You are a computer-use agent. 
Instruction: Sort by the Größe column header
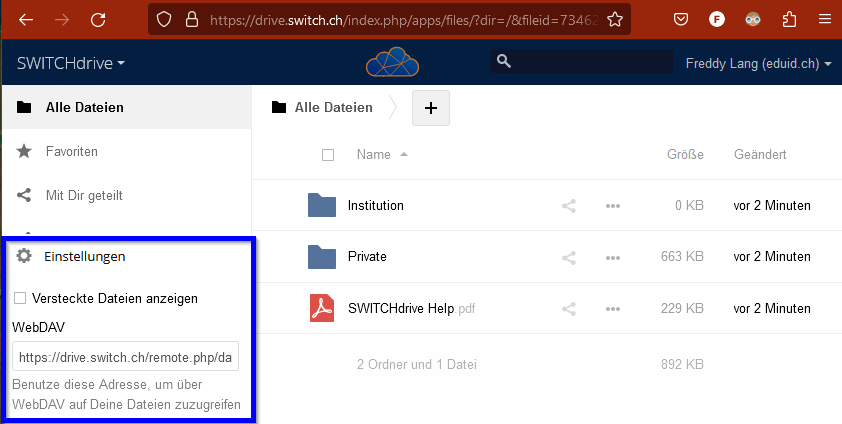pyautogui.click(x=685, y=155)
